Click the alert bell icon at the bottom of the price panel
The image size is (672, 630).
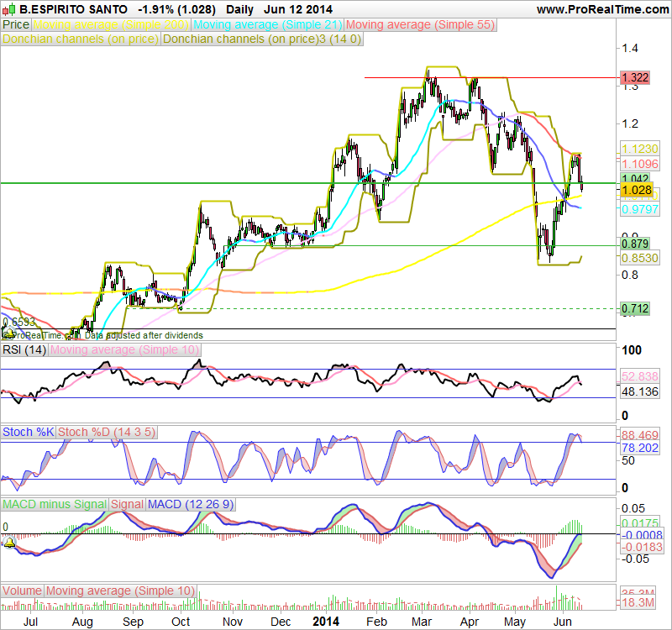tap(8, 333)
